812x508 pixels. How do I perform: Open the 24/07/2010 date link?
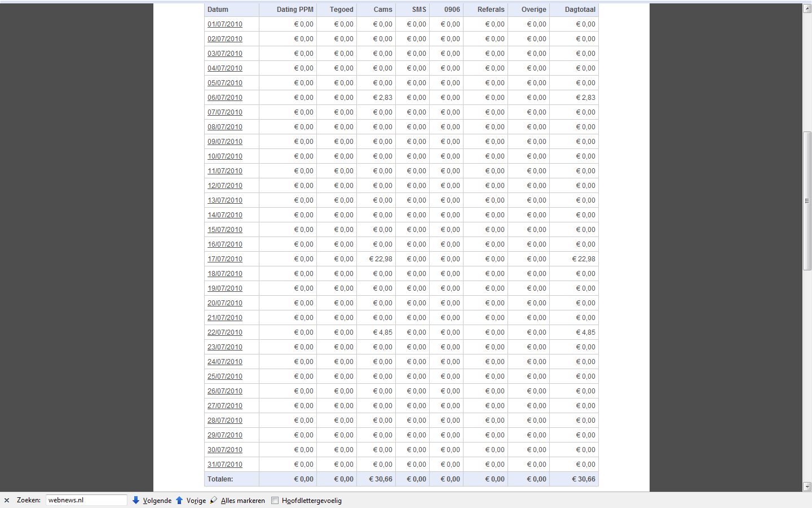[225, 362]
